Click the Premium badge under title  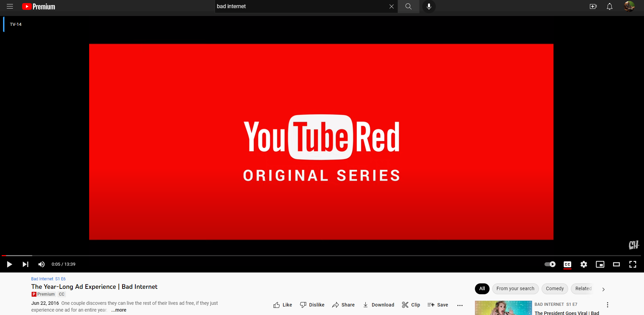pyautogui.click(x=43, y=294)
